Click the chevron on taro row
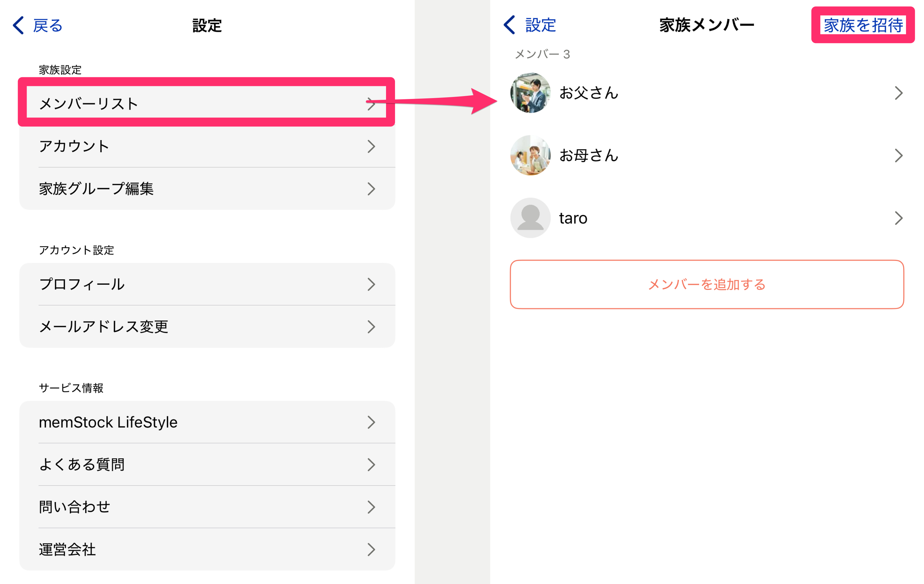The image size is (924, 584). coord(898,218)
